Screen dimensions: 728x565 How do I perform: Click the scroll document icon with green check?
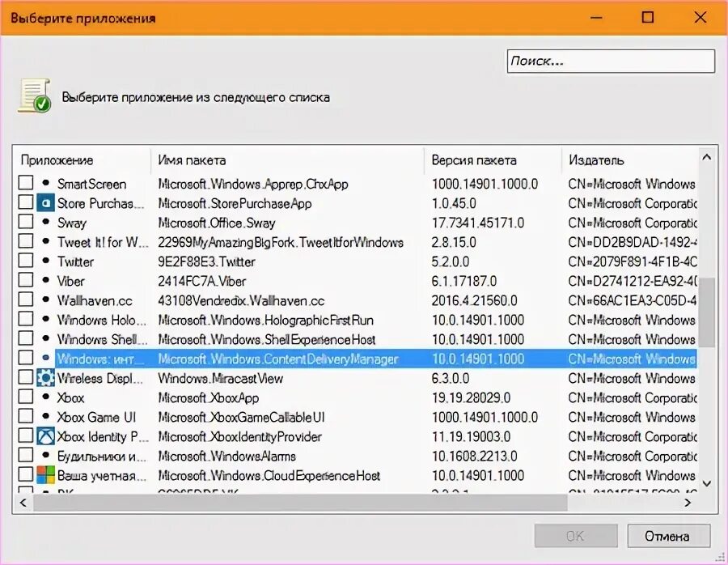pos(34,96)
